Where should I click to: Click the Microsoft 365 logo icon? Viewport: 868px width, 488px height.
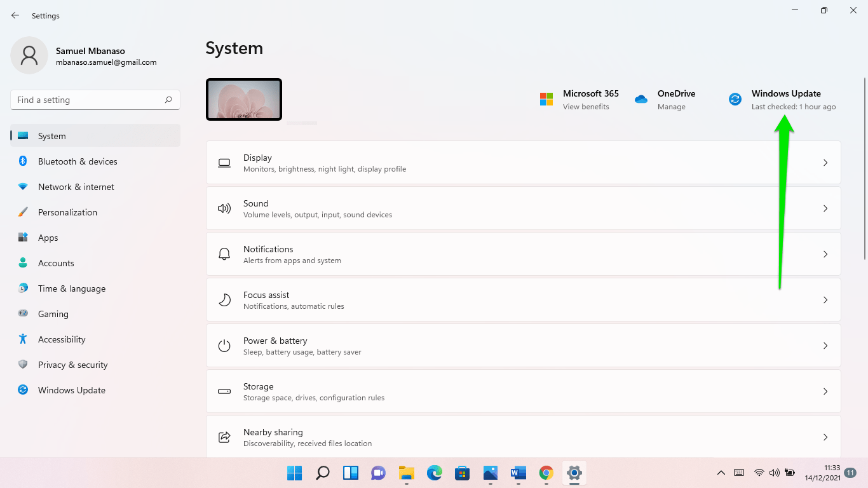coord(546,99)
